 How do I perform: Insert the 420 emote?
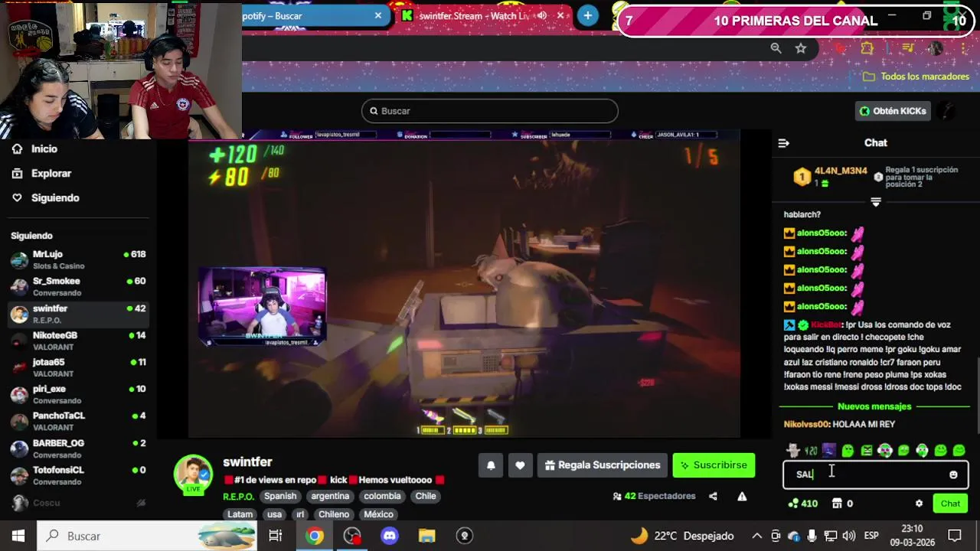pyautogui.click(x=811, y=451)
